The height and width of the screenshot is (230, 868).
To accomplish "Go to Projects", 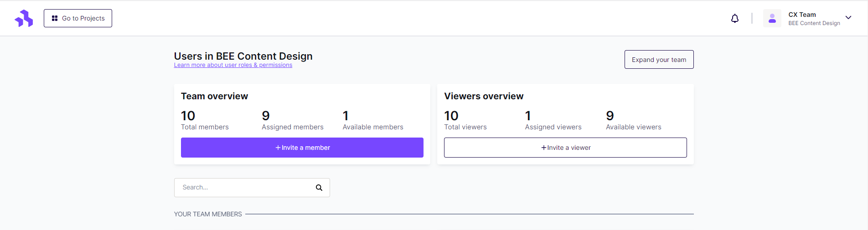I will tap(78, 18).
